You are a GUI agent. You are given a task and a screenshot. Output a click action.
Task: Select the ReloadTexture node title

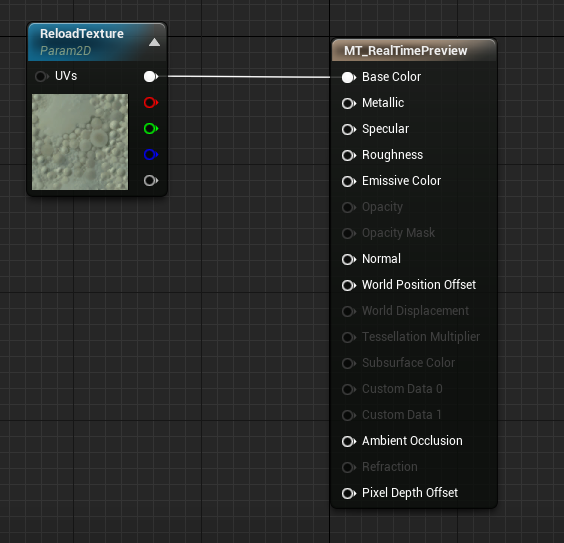(82, 33)
